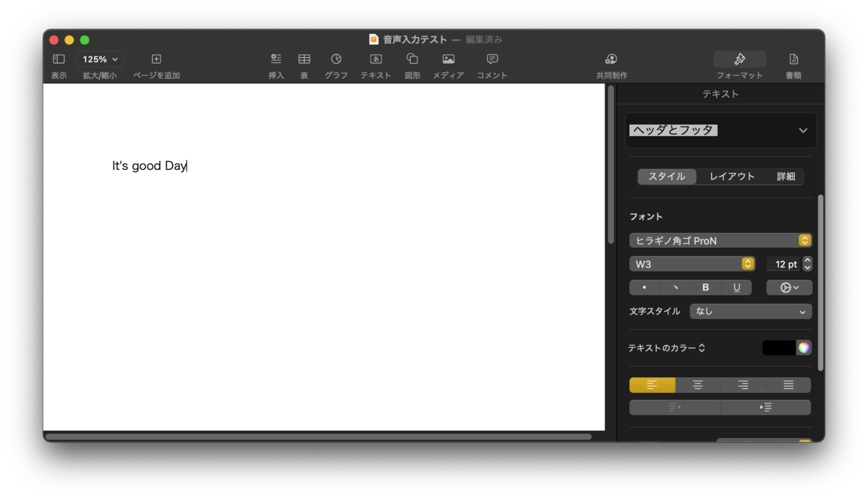Open the テキストのカラー type popup

(666, 348)
